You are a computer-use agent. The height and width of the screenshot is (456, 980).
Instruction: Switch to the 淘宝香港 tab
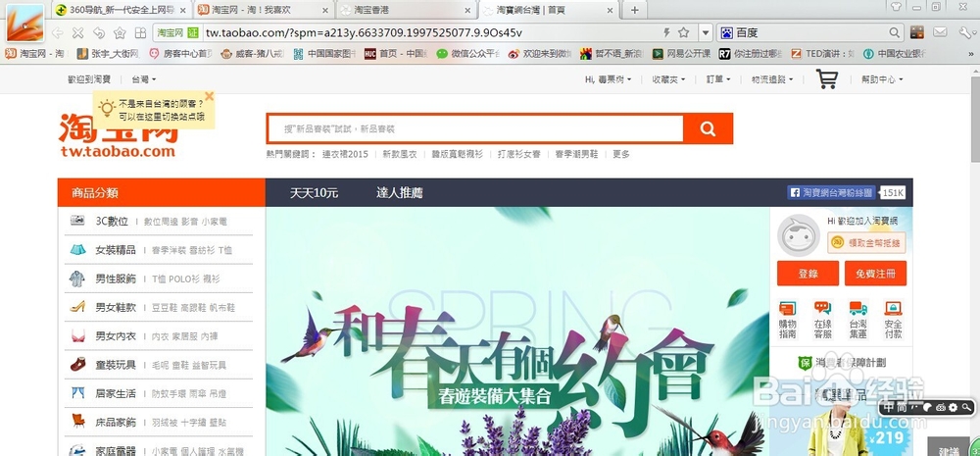tap(407, 10)
